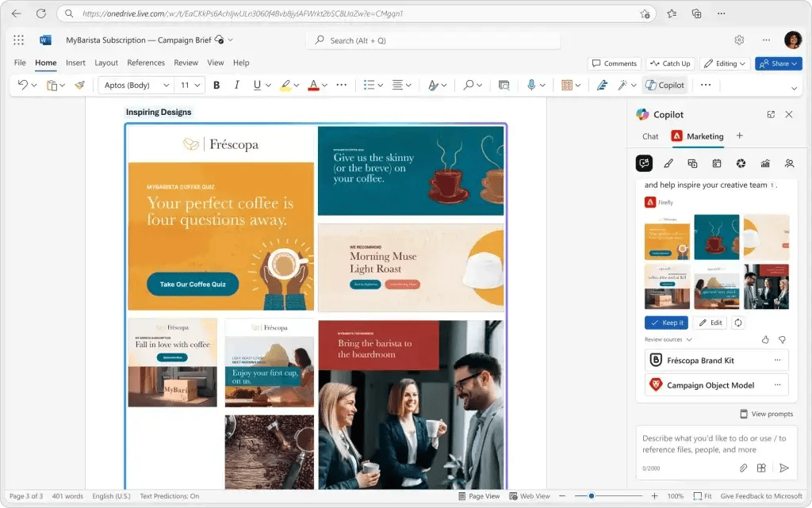This screenshot has width=812, height=508.
Task: Toggle Bold formatting
Action: coord(216,86)
